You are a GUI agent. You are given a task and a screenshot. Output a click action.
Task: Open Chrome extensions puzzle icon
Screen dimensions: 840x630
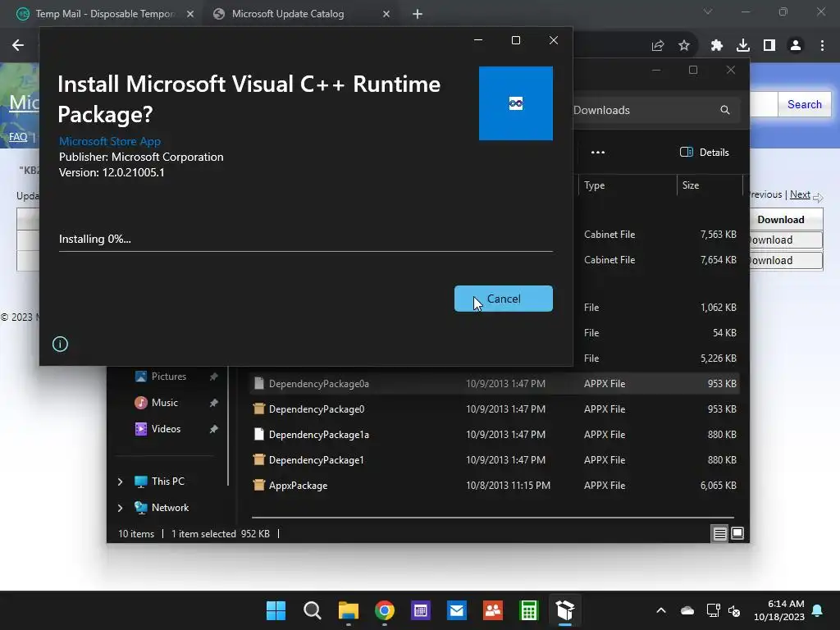pyautogui.click(x=716, y=46)
